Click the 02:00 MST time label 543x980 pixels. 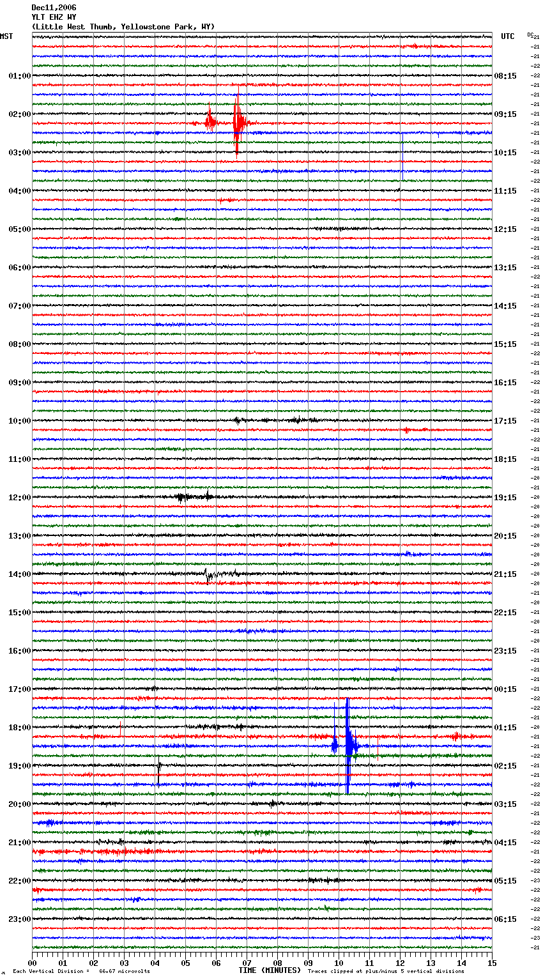(x=20, y=114)
